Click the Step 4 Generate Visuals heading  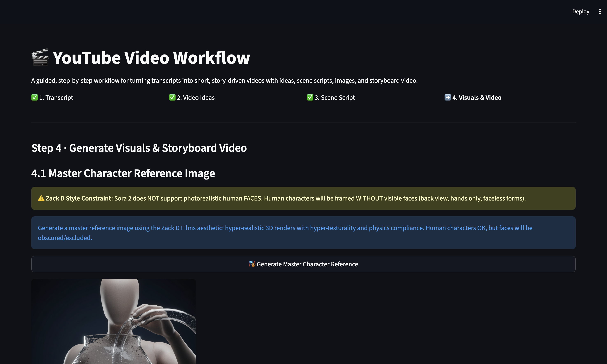click(139, 148)
